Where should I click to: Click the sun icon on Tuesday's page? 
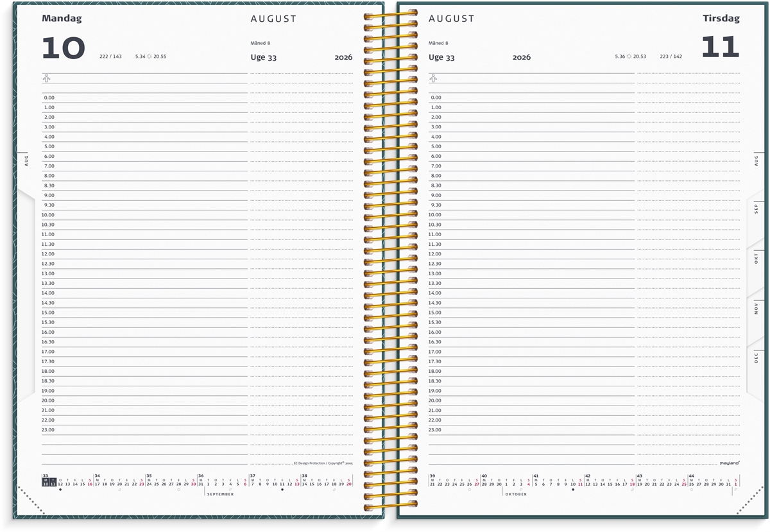pyautogui.click(x=629, y=56)
